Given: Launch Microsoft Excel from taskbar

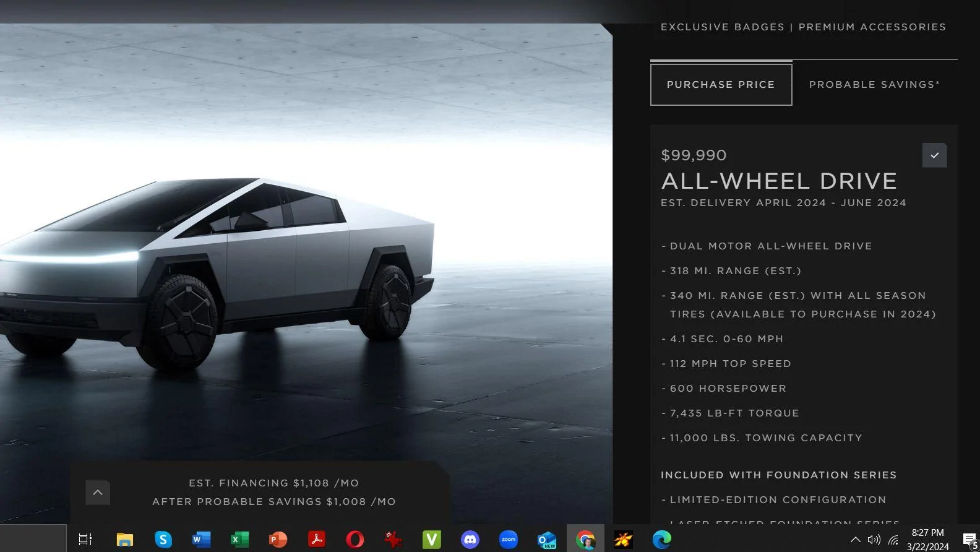Looking at the screenshot, I should coord(240,540).
